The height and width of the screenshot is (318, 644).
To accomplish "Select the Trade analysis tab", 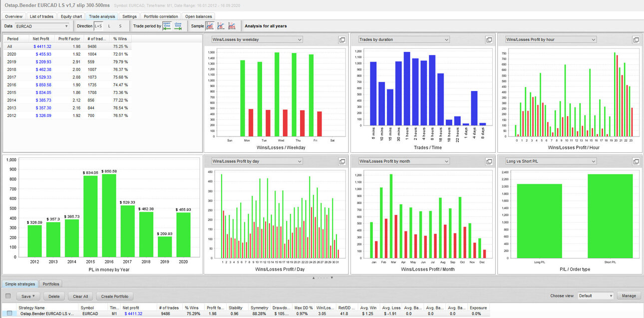I will coord(102,16).
